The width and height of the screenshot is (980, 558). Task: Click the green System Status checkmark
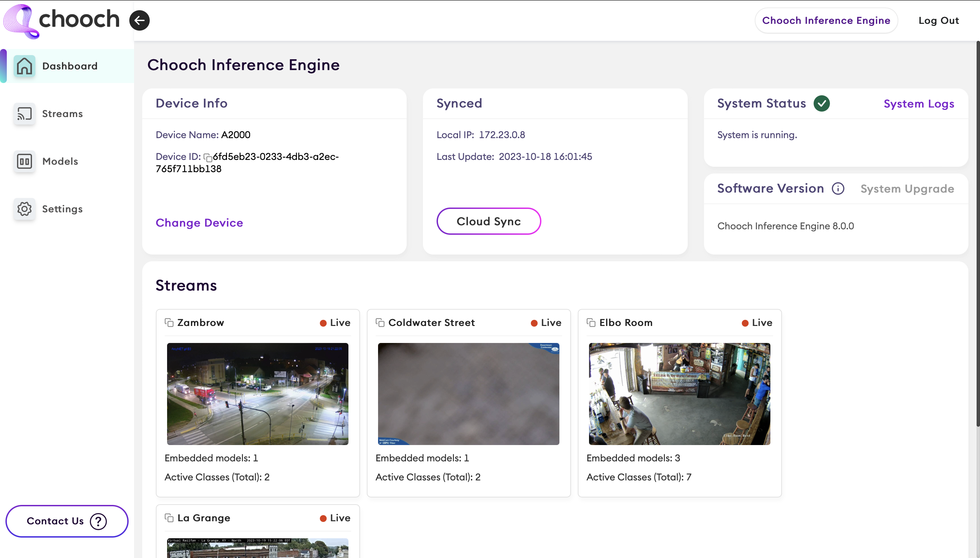[822, 103]
